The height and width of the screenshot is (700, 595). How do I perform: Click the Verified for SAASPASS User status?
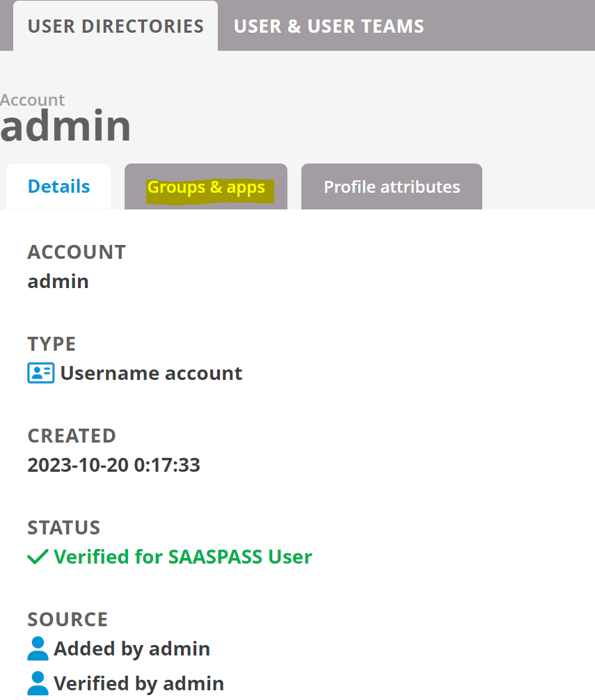[182, 557]
